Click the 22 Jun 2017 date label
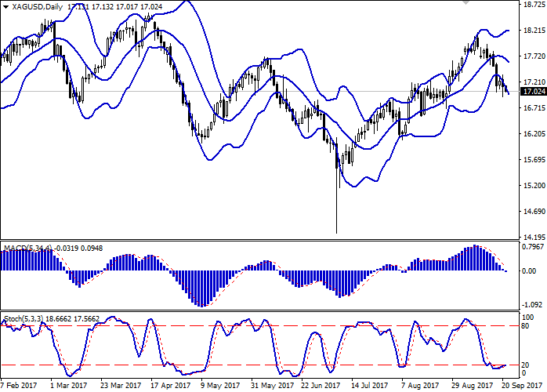 click(321, 386)
